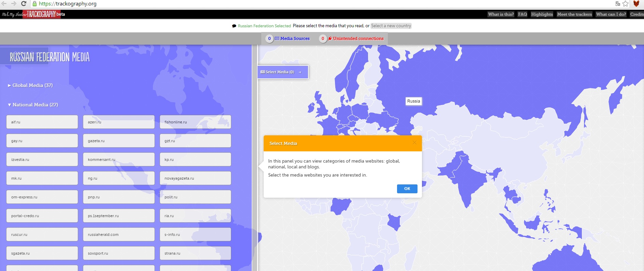Click OK in the Select Media dialog
The height and width of the screenshot is (271, 644).
click(407, 189)
